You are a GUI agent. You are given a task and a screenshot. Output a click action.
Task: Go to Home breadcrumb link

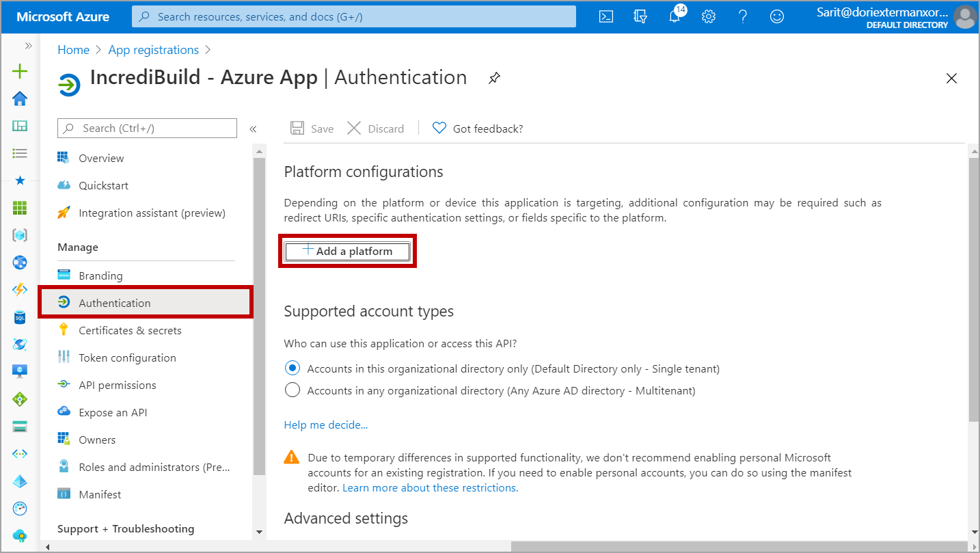tap(74, 50)
